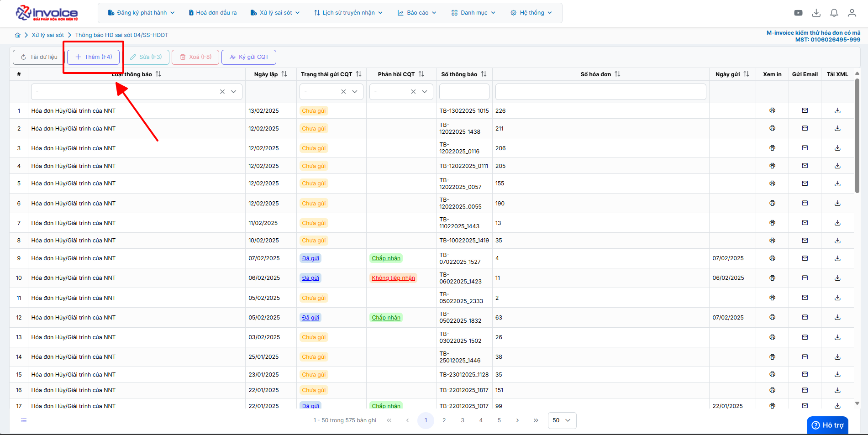The width and height of the screenshot is (868, 435).
Task: Send email for notice TB-05022025_1832
Action: click(805, 317)
